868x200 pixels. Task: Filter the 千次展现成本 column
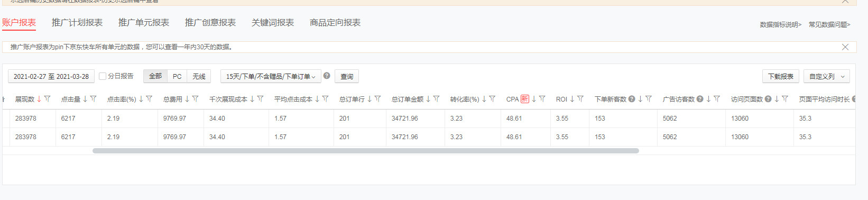(x=261, y=99)
